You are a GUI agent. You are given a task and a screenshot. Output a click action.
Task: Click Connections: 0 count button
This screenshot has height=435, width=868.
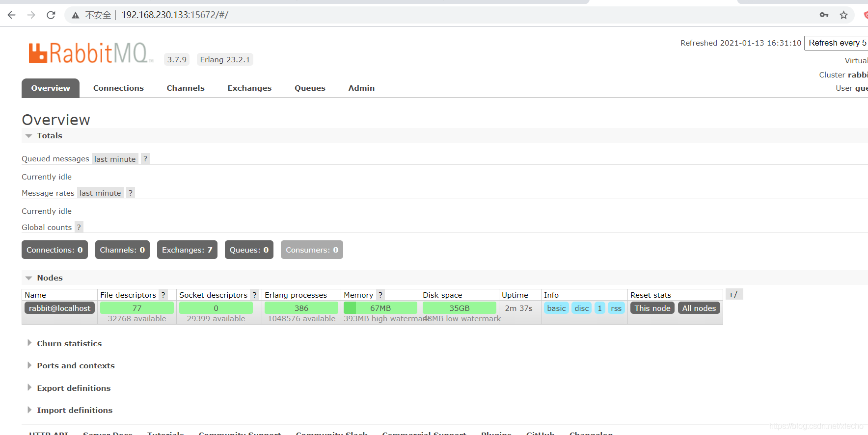(54, 250)
